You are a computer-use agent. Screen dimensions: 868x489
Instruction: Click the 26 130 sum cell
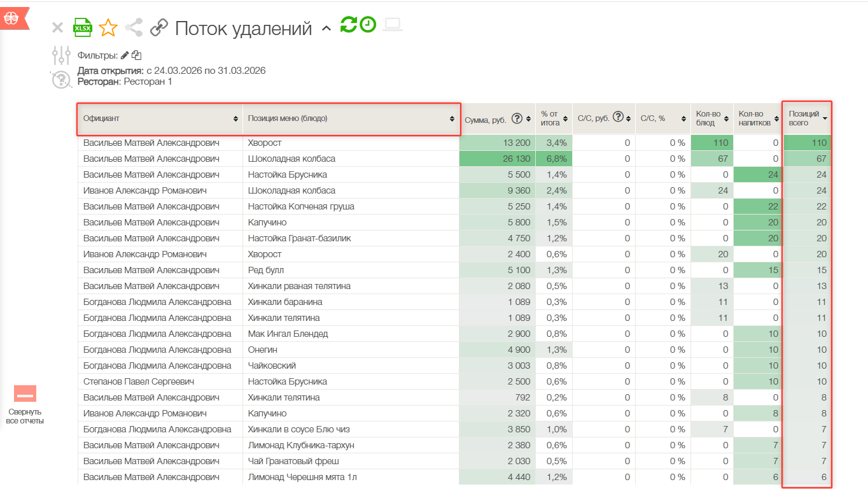(x=498, y=159)
